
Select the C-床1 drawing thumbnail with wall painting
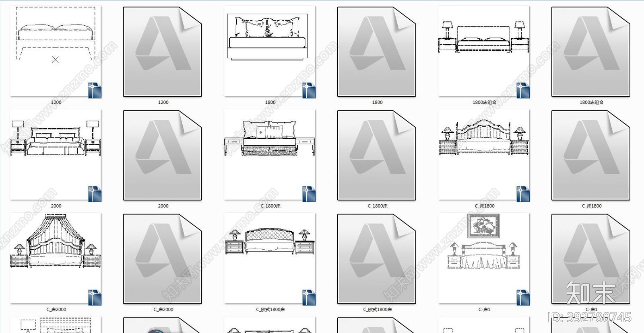(484, 258)
